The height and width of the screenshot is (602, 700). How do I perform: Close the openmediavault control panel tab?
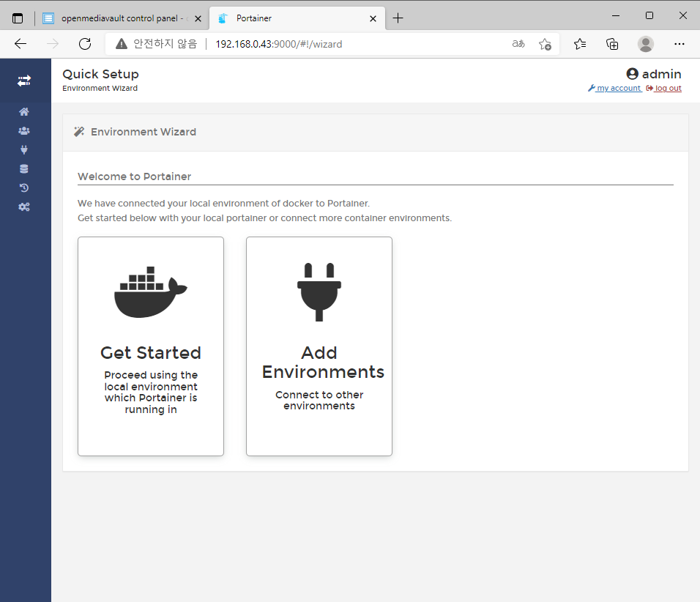[x=198, y=19]
